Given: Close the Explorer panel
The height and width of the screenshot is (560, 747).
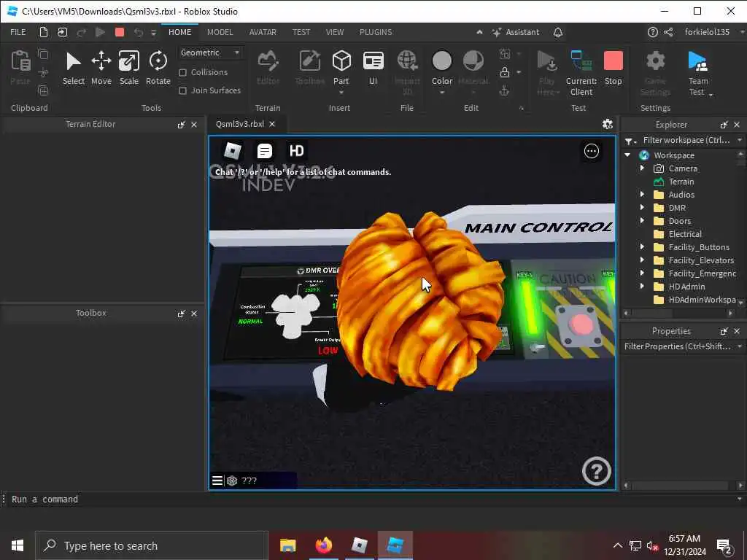Looking at the screenshot, I should [x=737, y=125].
